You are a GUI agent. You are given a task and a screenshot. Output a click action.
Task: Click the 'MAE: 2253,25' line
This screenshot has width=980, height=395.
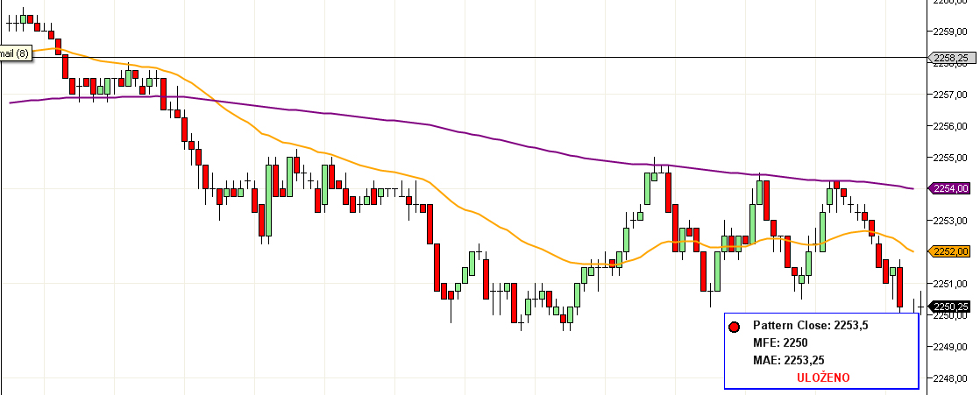point(789,360)
